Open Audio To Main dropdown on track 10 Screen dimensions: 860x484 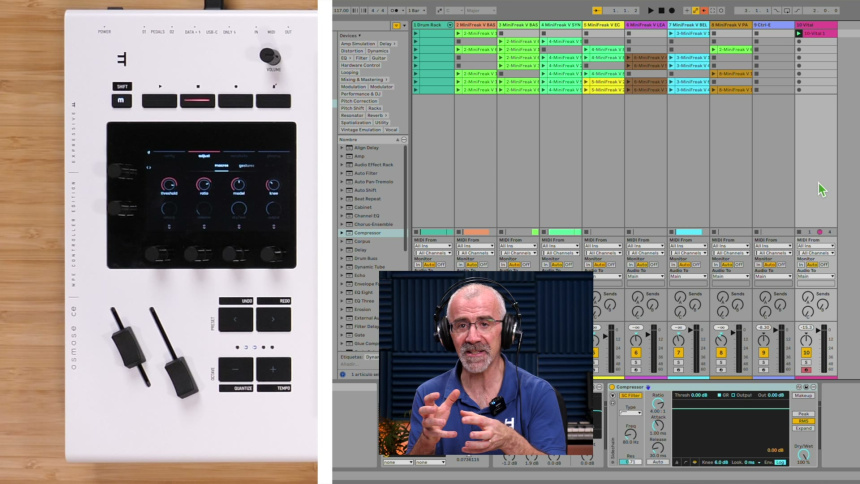816,277
